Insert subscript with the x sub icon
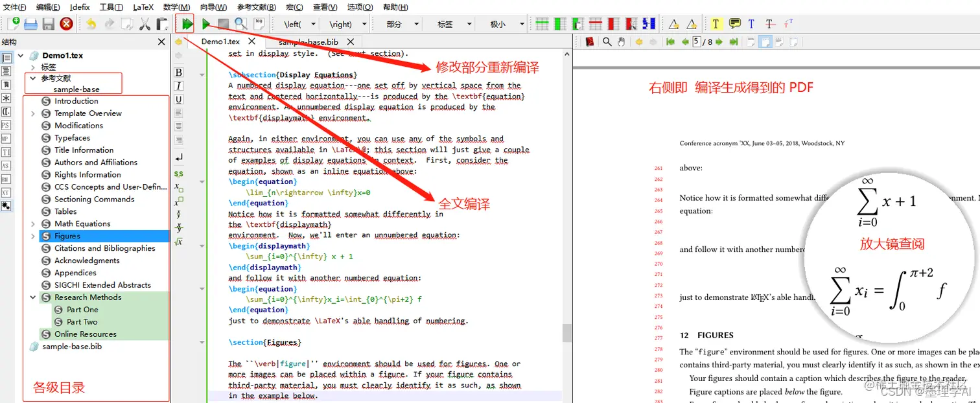The width and height of the screenshot is (980, 403). 179,187
